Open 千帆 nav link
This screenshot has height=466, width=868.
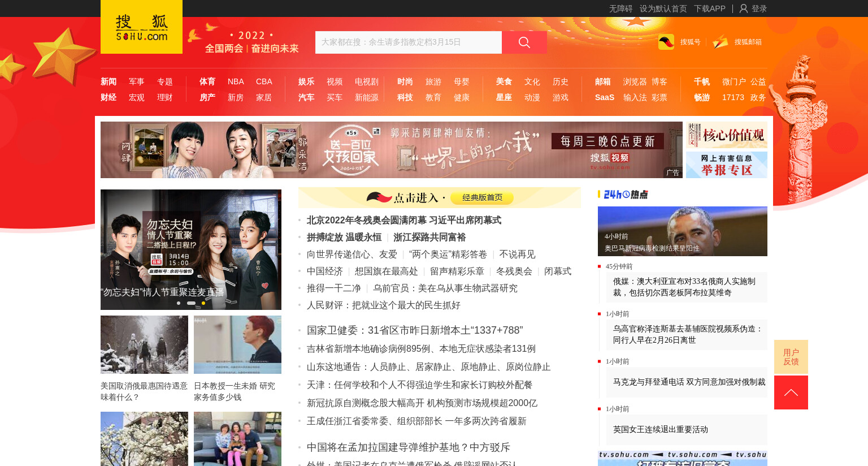pos(702,81)
